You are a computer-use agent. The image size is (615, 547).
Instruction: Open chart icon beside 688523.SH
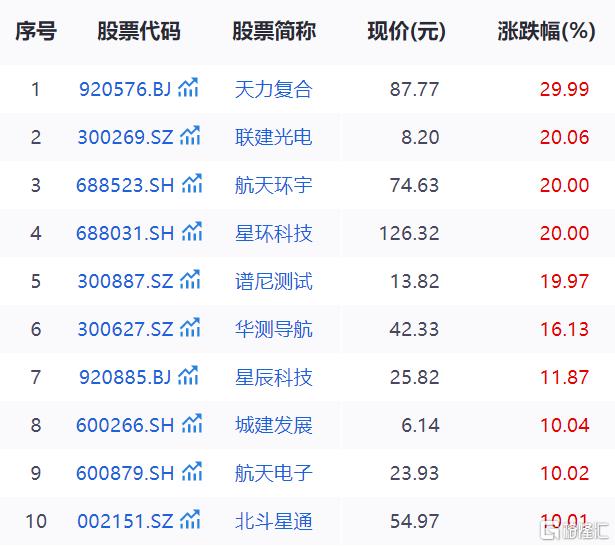coord(192,184)
